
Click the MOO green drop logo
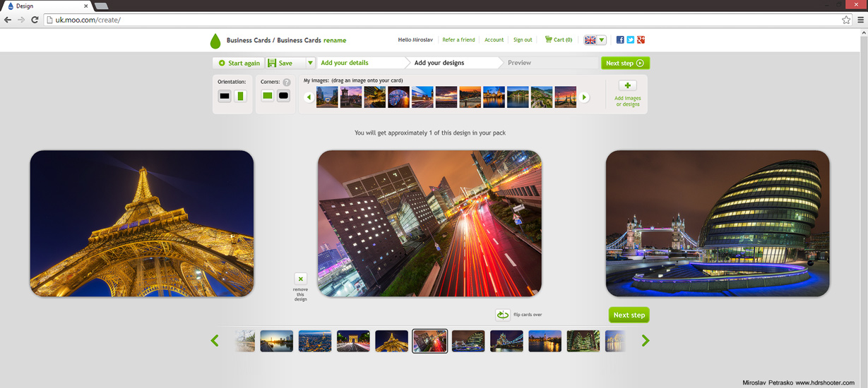pos(215,41)
